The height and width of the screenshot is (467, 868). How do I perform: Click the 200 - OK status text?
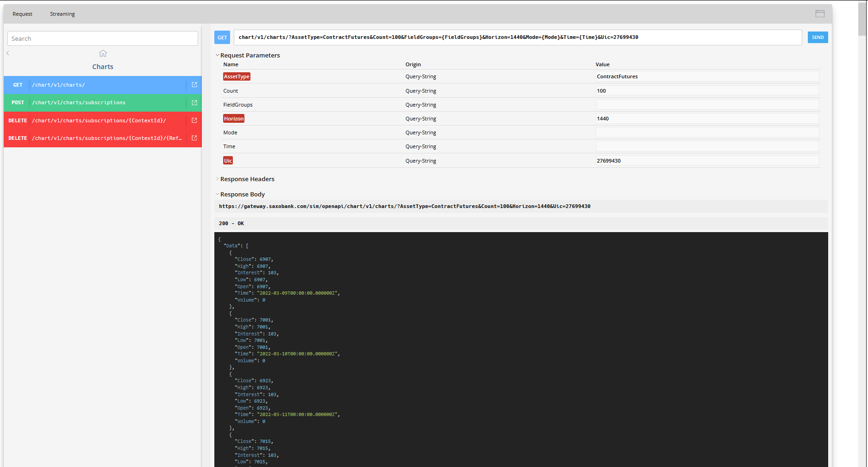pyautogui.click(x=231, y=223)
